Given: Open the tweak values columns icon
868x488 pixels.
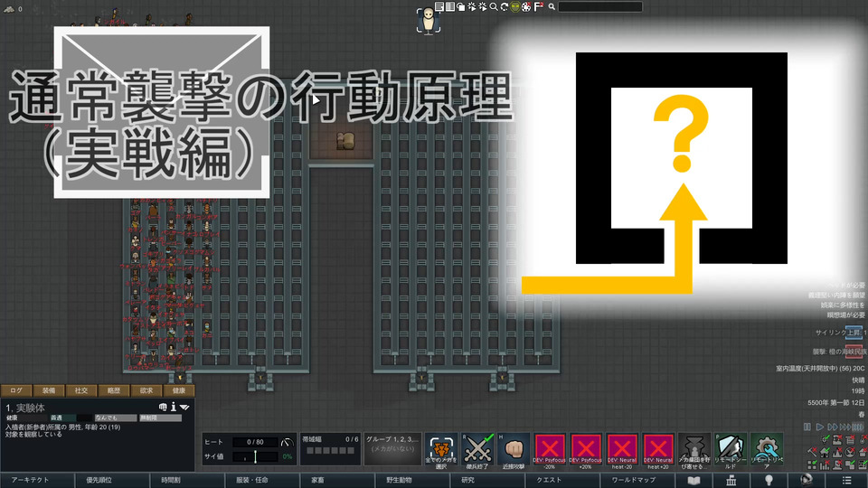Looking at the screenshot, I should tap(450, 6).
